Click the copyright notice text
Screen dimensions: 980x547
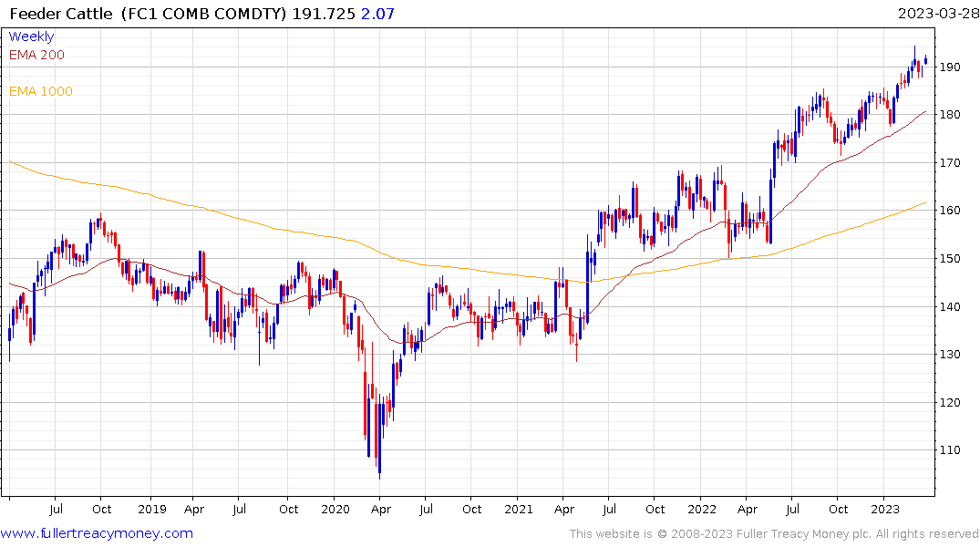pyautogui.click(x=774, y=533)
